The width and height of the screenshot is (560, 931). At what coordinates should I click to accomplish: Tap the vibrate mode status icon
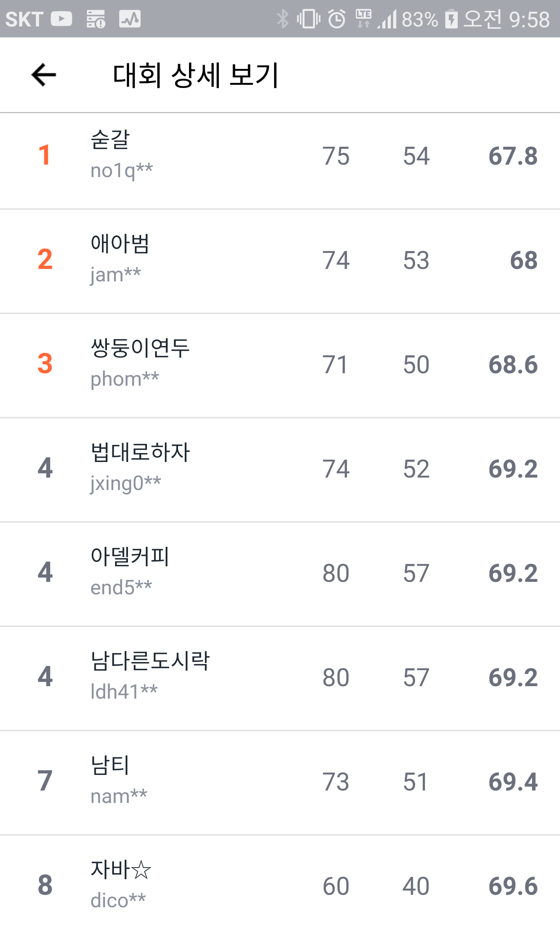309,19
